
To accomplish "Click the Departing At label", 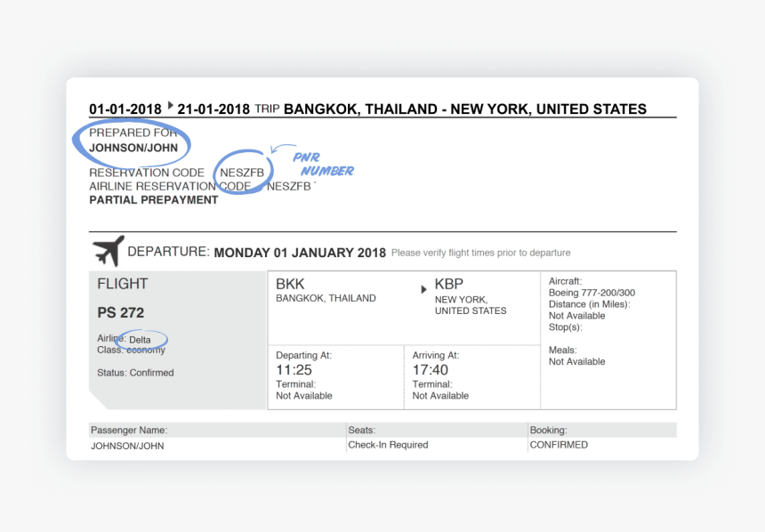I will click(x=303, y=355).
